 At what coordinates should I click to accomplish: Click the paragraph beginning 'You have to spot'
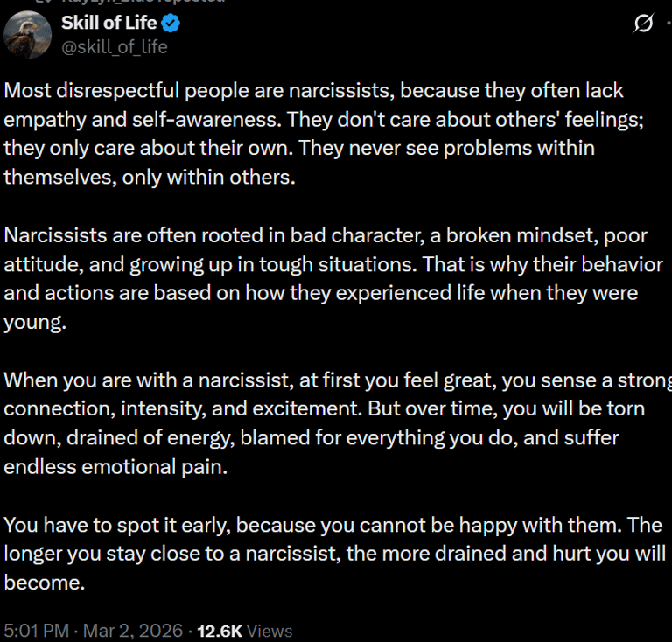335,554
